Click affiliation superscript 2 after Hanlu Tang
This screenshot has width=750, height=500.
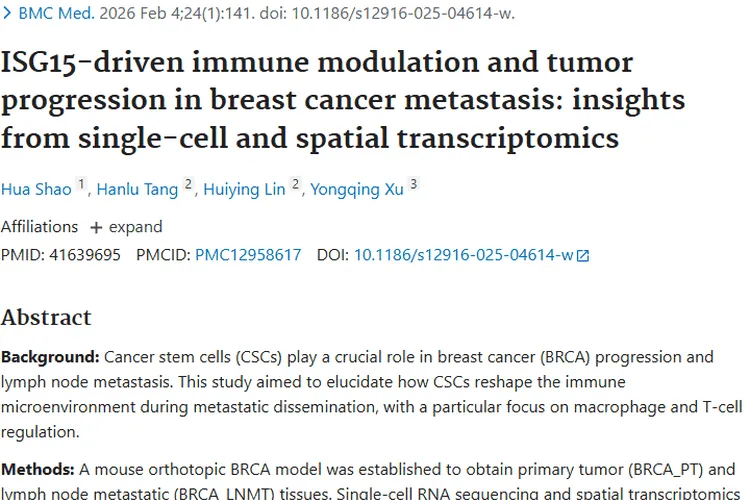[188, 185]
